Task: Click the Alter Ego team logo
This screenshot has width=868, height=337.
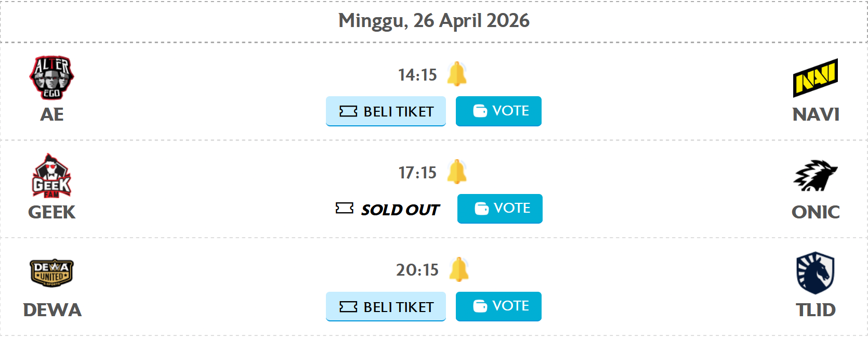Action: 51,77
